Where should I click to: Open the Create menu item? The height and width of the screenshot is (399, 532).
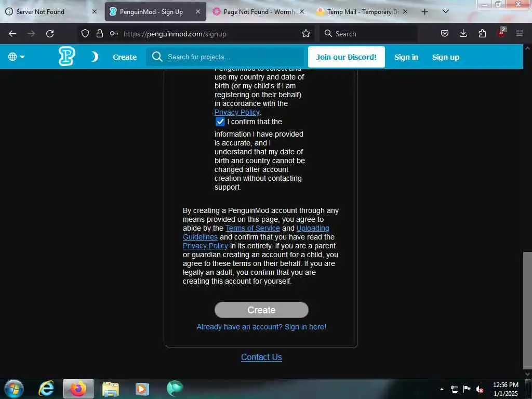point(125,57)
